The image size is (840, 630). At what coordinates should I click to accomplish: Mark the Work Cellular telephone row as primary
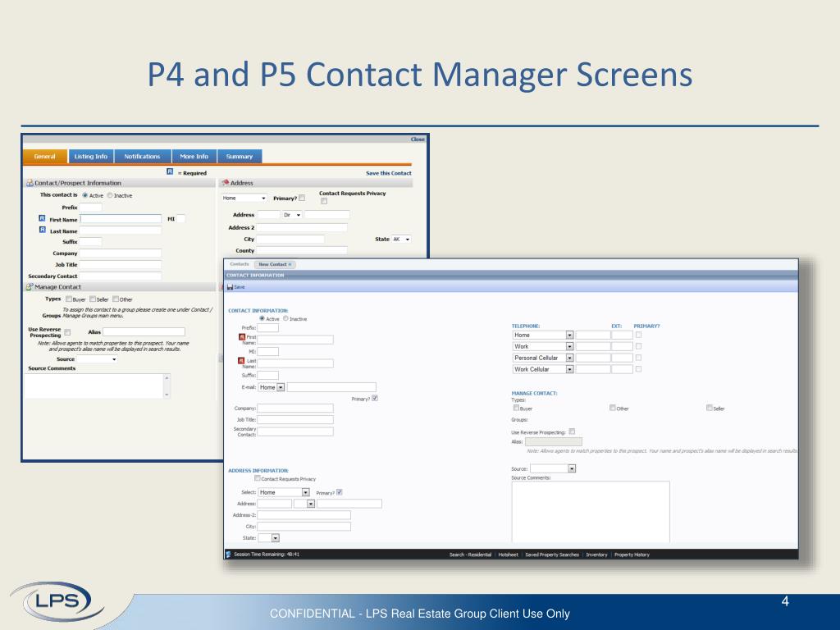[x=638, y=369]
